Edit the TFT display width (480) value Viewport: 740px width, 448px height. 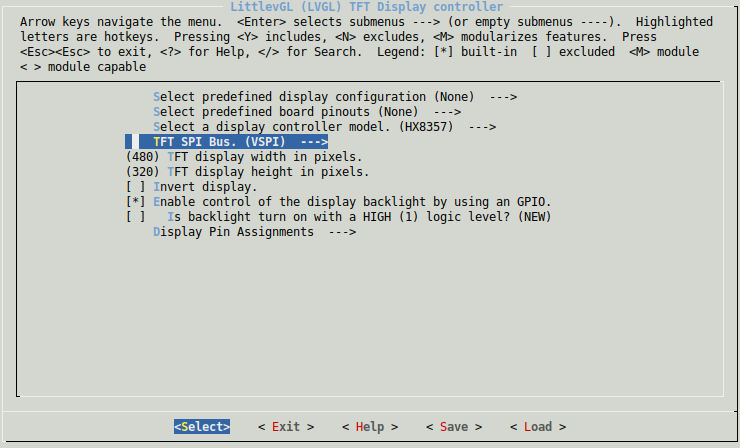(244, 157)
